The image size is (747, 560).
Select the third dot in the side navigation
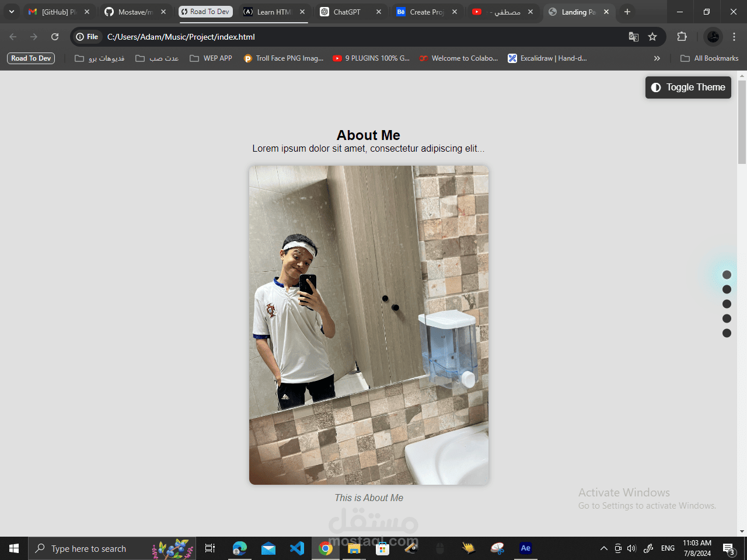pyautogui.click(x=727, y=304)
